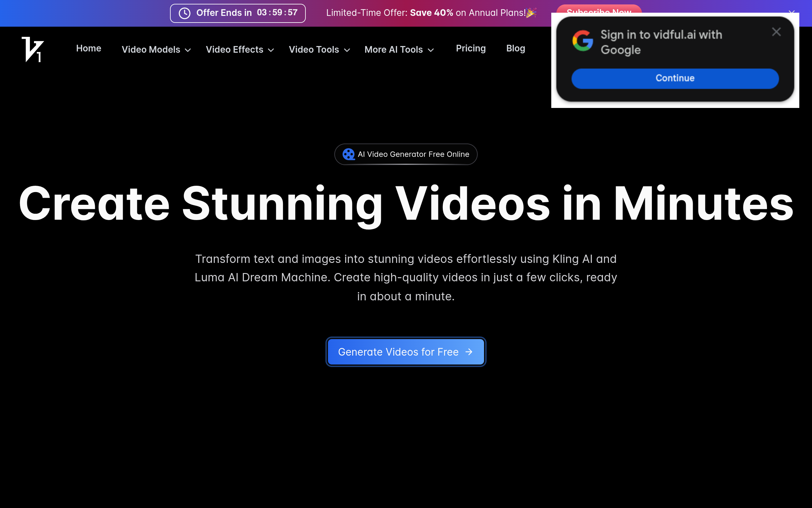
Task: Click the Vidful V1 logo
Action: point(33,50)
